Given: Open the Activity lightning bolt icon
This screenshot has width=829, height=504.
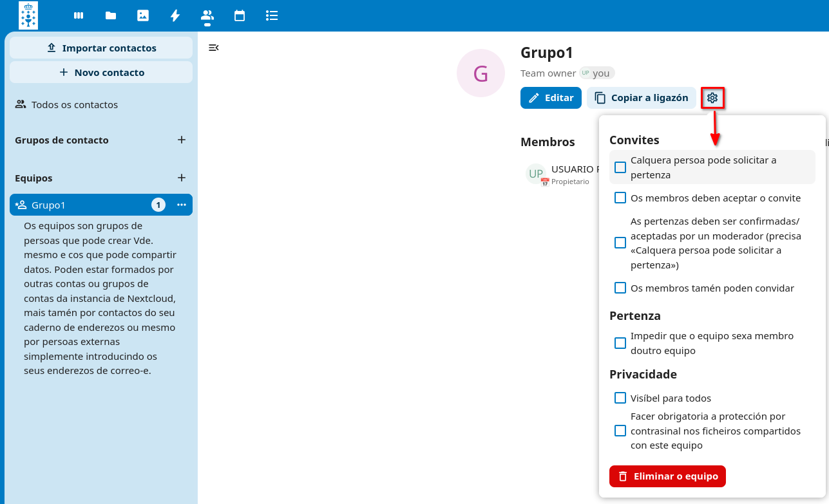Looking at the screenshot, I should [175, 15].
